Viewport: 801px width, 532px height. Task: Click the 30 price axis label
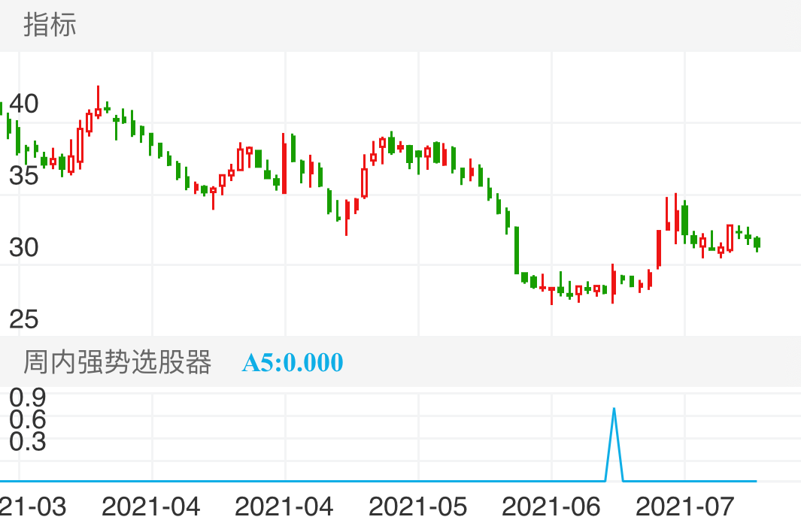[x=23, y=248]
